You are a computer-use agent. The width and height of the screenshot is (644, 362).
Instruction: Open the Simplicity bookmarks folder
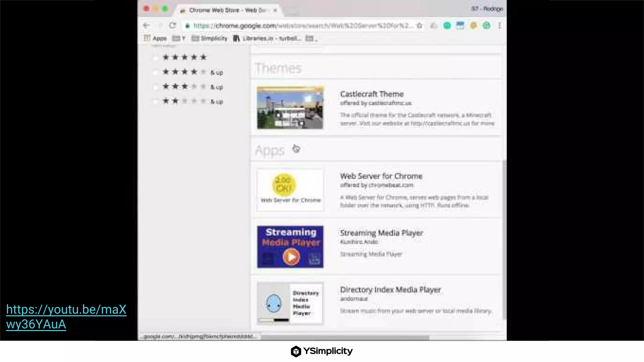[209, 38]
